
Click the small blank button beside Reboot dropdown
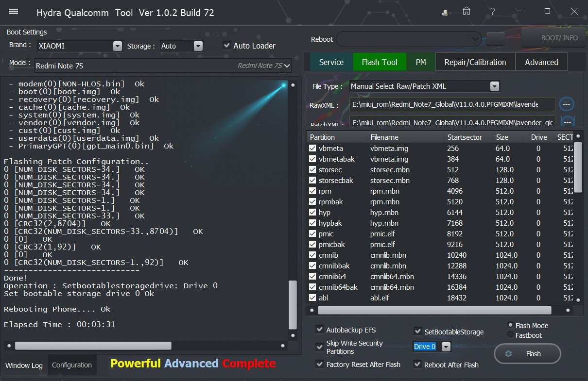click(x=495, y=39)
